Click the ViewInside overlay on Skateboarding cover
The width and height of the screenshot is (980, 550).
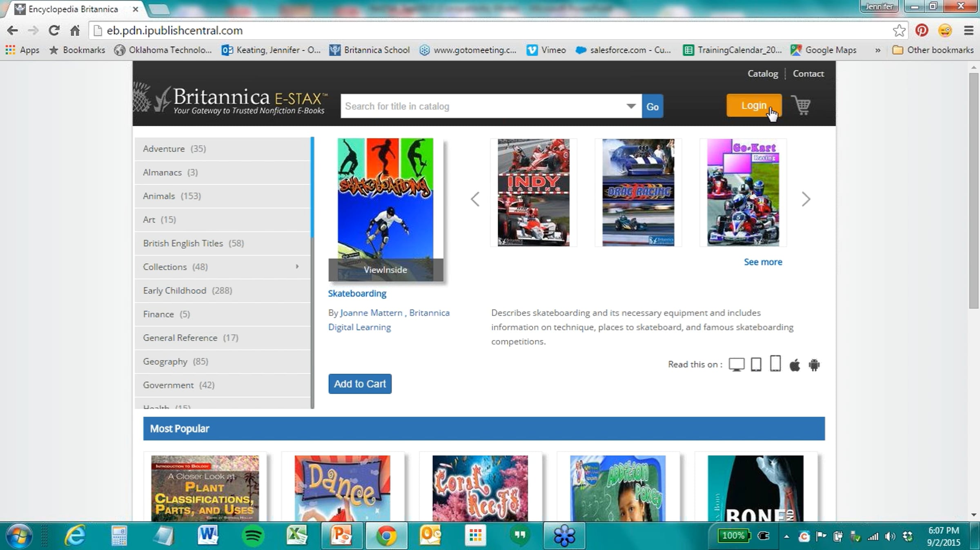[385, 269]
